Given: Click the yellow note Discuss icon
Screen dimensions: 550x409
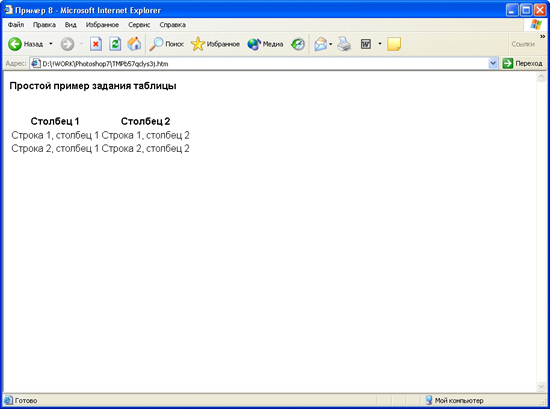Looking at the screenshot, I should pos(394,44).
